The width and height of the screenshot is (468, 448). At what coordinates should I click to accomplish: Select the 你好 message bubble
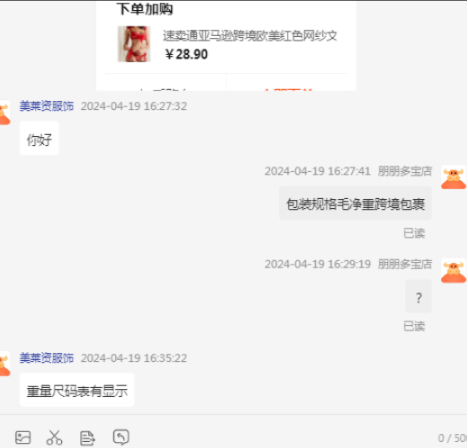pos(39,138)
